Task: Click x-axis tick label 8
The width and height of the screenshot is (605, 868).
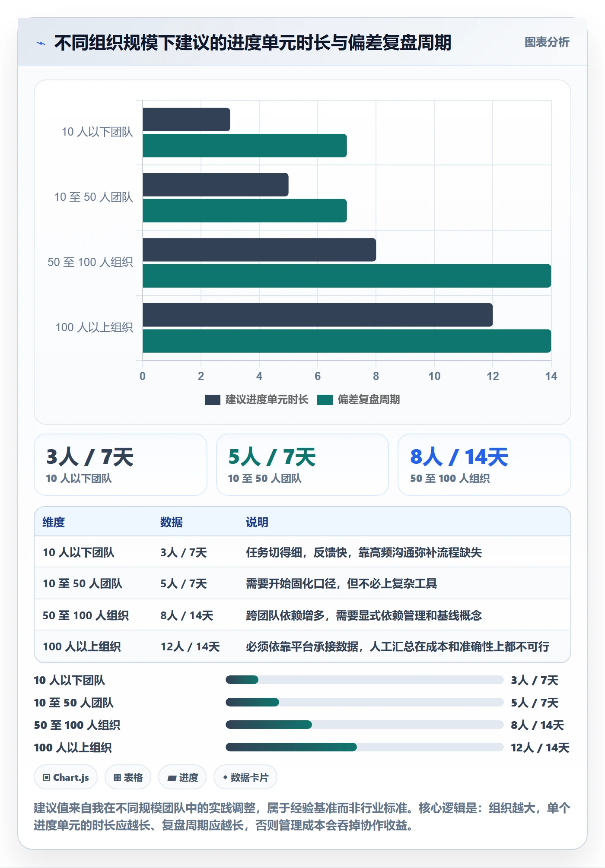Action: point(376,376)
